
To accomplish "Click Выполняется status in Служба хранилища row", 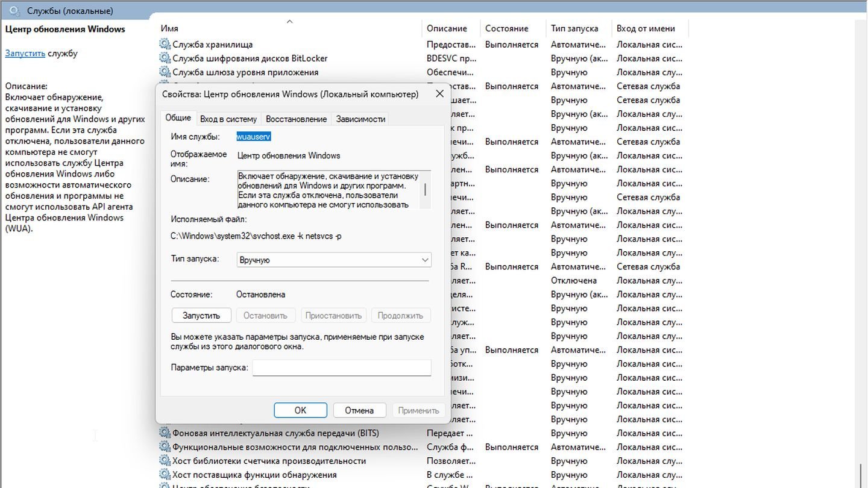I will coord(511,44).
